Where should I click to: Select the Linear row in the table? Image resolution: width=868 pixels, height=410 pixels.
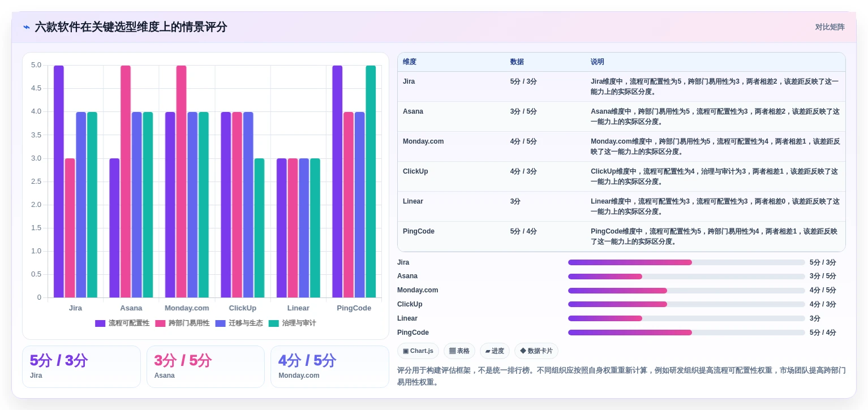click(x=621, y=206)
